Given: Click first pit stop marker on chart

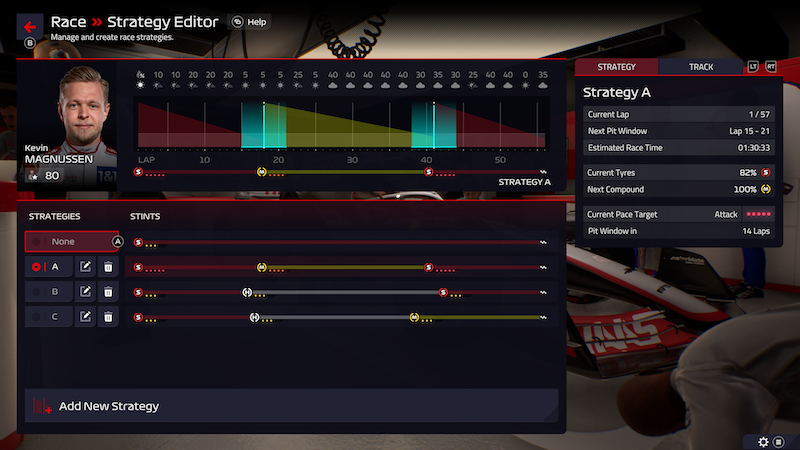Looking at the screenshot, I should 264,125.
